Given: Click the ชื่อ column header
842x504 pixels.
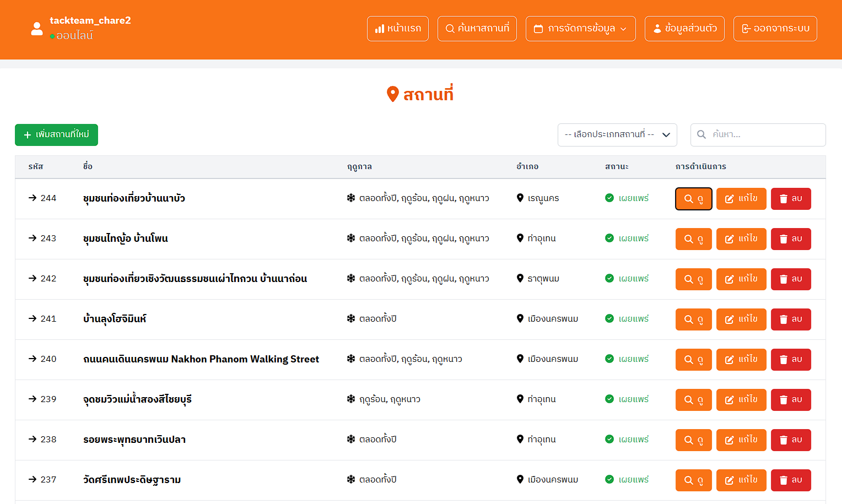Looking at the screenshot, I should [88, 166].
